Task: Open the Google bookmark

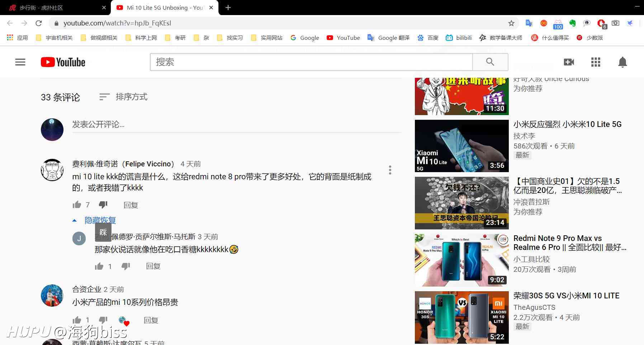Action: pos(305,38)
